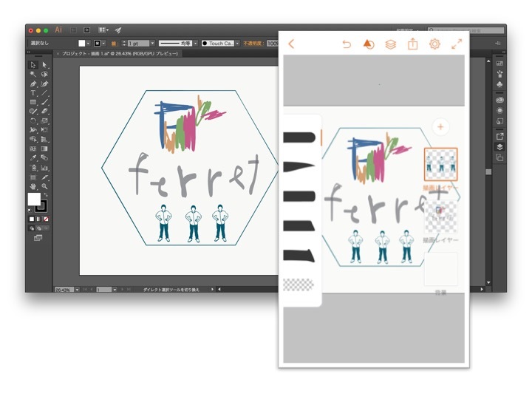Screen dimensions: 532x399
Task: Select the selected three-figures layer thumbnail
Action: (440, 165)
